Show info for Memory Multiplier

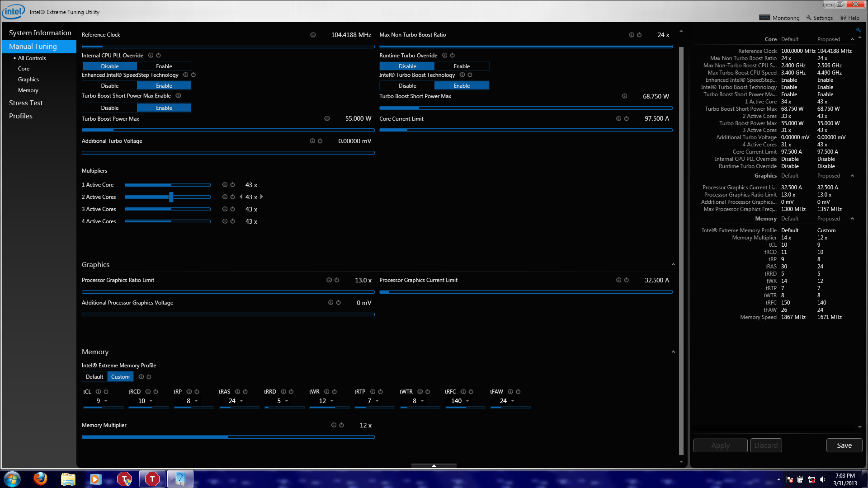pos(334,425)
